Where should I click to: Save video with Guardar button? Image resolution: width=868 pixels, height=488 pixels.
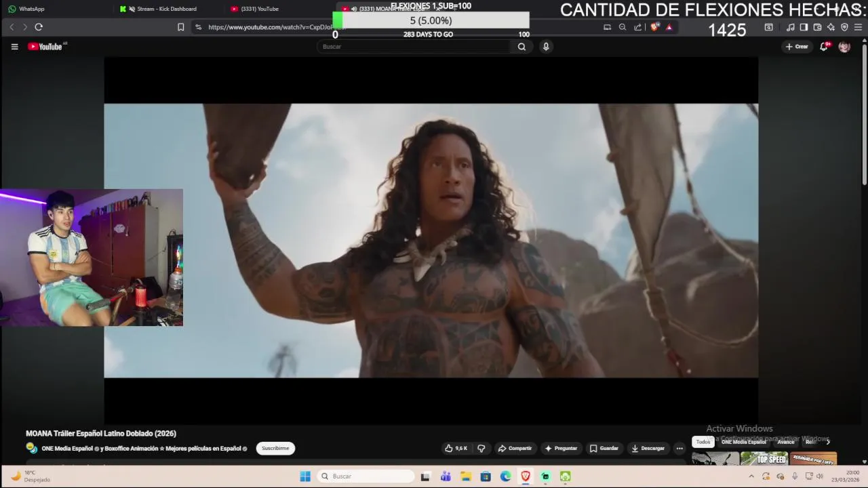tap(604, 448)
